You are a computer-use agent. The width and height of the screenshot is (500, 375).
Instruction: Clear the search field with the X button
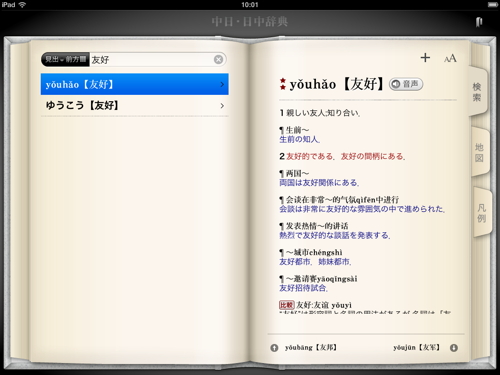(x=218, y=59)
